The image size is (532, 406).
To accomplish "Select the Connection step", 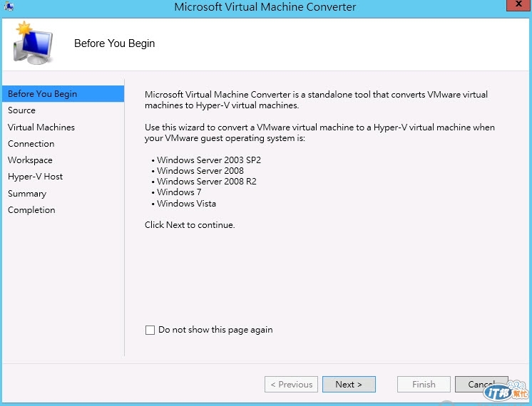I will pyautogui.click(x=31, y=144).
